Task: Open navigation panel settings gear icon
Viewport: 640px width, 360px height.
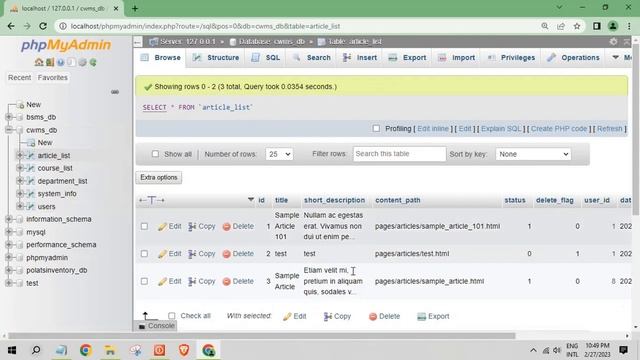Action: 82,62
